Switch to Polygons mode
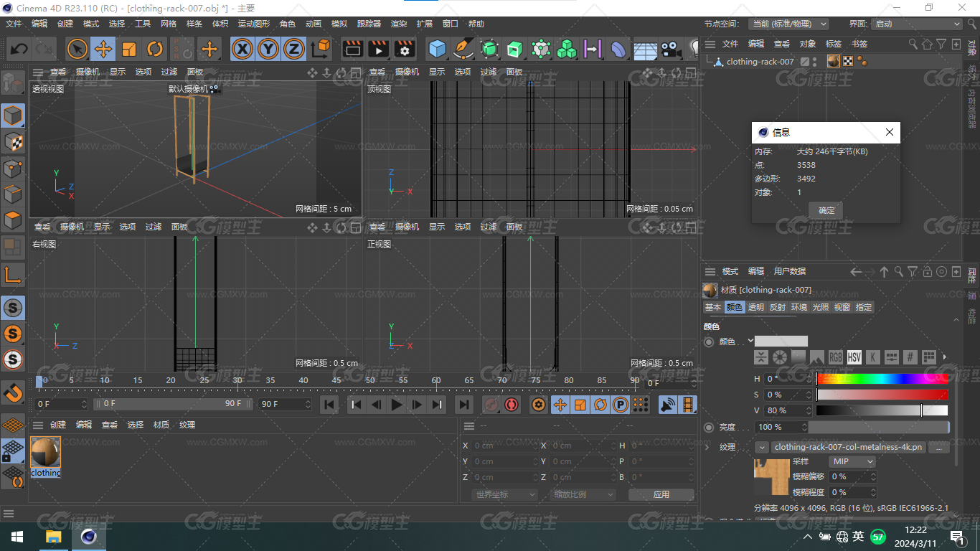 click(x=14, y=220)
